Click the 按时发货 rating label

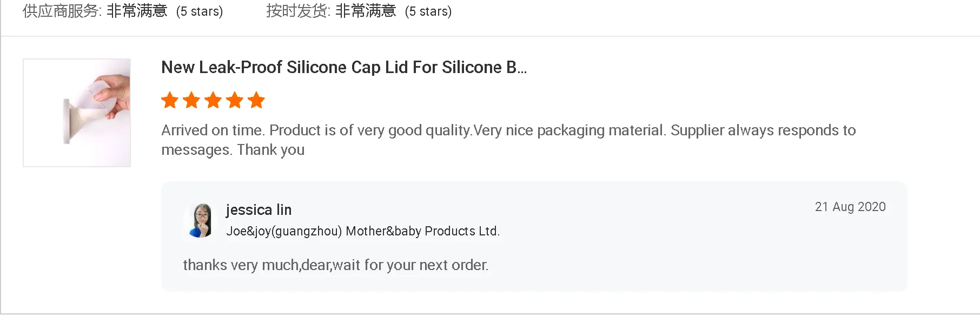pos(297,11)
